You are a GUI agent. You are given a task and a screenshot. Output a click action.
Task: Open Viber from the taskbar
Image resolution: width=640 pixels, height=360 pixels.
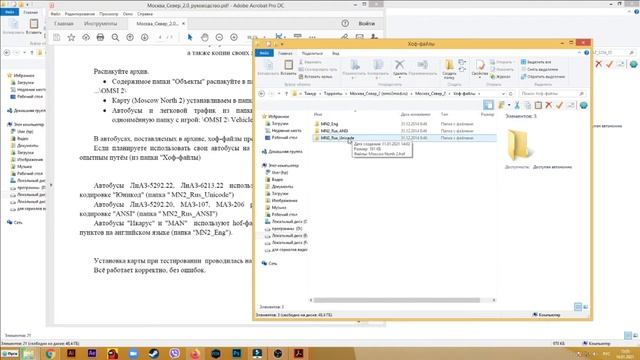174,353
